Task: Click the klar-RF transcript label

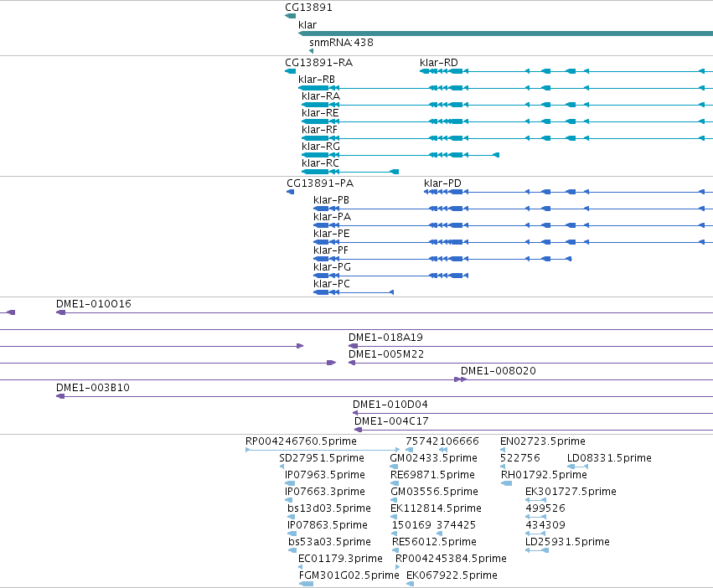Action: (x=320, y=130)
